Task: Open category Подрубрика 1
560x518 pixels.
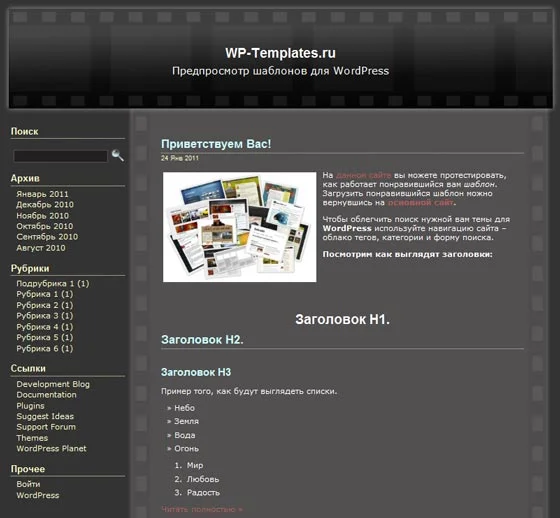Action: point(53,284)
